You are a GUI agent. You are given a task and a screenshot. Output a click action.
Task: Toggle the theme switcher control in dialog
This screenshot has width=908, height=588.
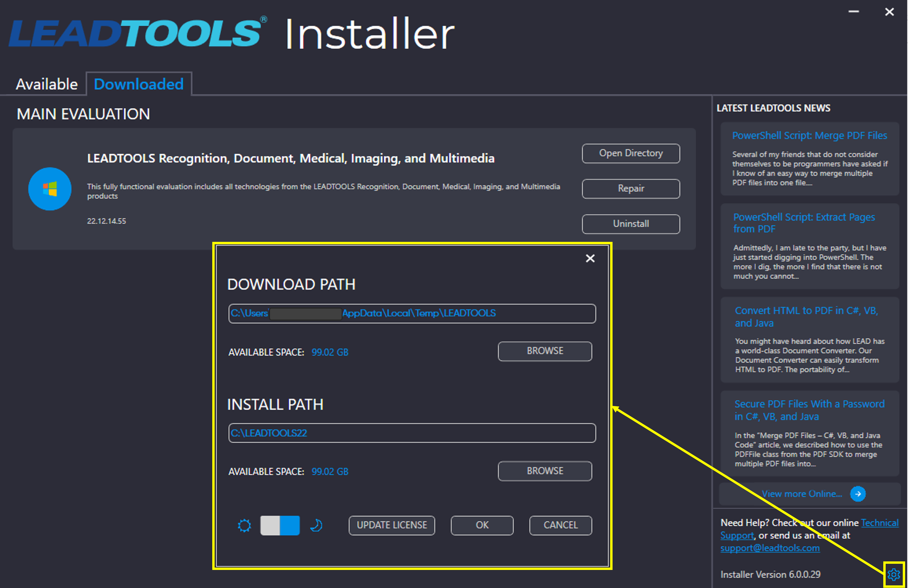[x=278, y=525]
